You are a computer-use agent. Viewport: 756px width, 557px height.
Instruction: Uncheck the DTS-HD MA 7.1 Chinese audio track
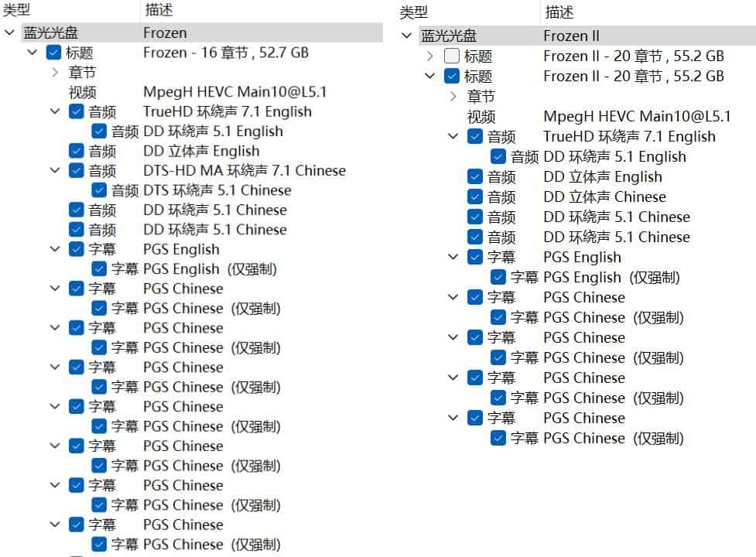pos(76,170)
